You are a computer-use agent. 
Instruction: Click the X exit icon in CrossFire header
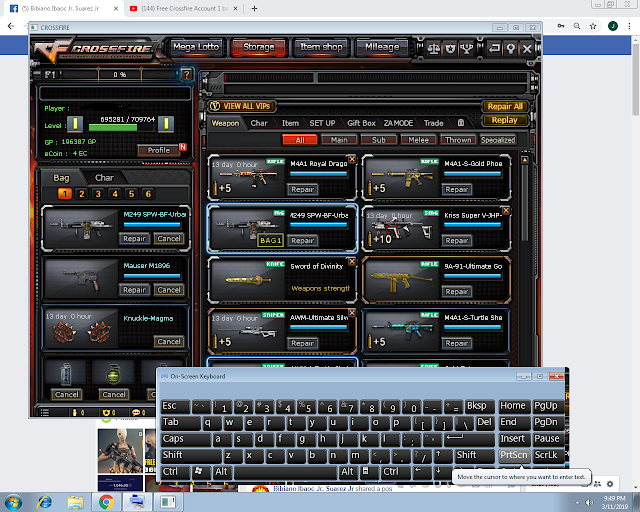click(x=527, y=49)
